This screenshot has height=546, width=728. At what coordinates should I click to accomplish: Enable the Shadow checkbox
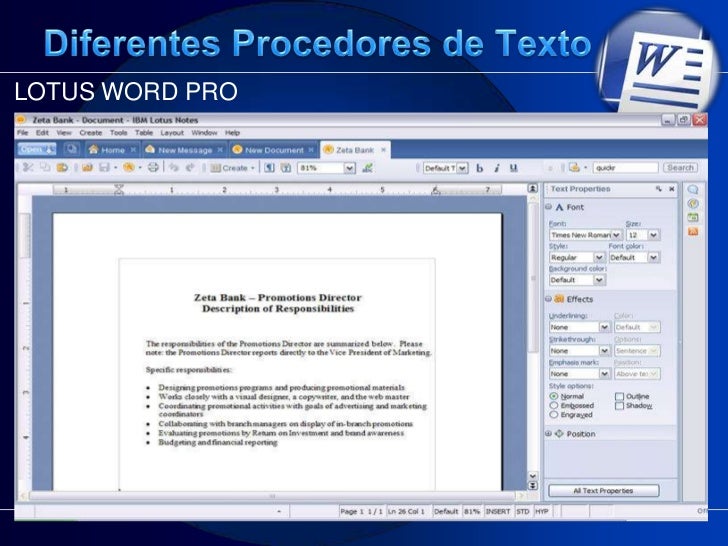(x=619, y=406)
